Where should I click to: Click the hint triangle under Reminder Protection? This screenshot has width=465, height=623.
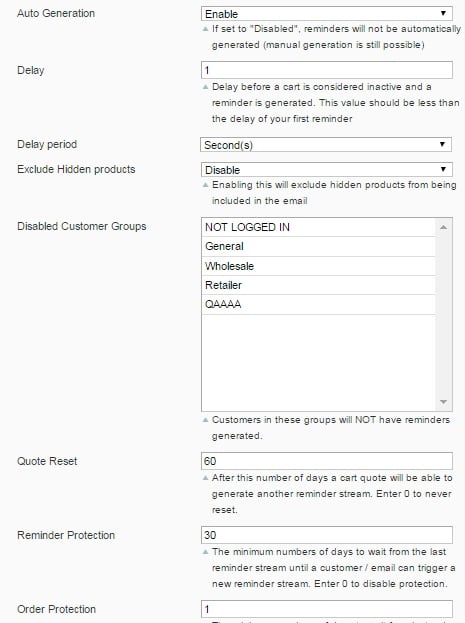205,552
